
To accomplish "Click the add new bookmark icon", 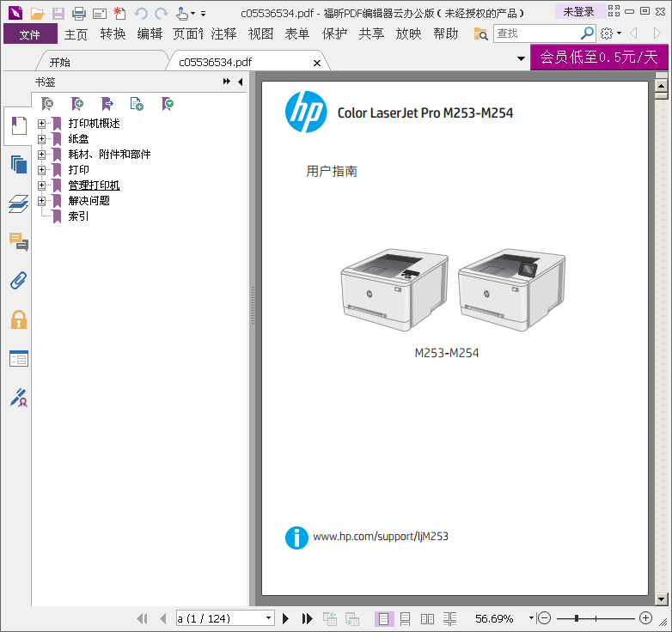I will point(77,104).
